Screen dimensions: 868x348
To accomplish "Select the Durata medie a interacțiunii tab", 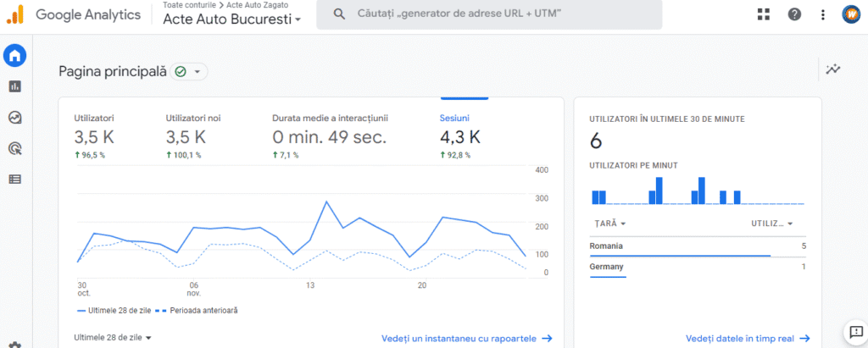I will click(x=330, y=138).
